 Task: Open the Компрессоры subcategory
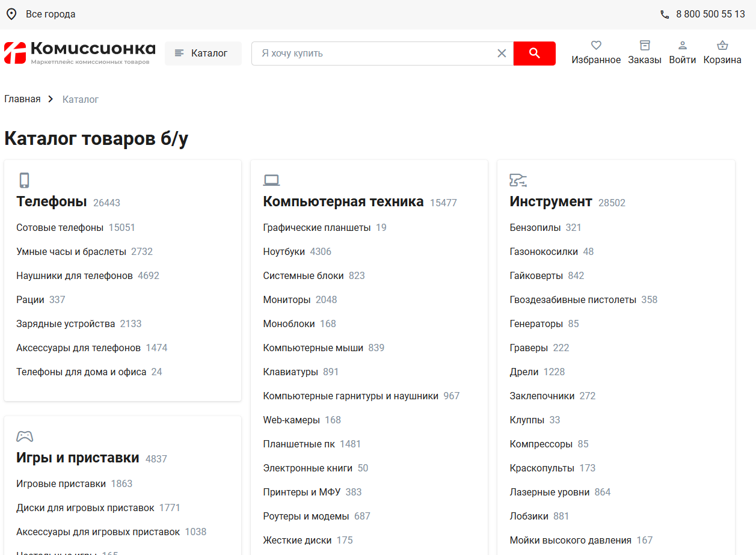541,444
